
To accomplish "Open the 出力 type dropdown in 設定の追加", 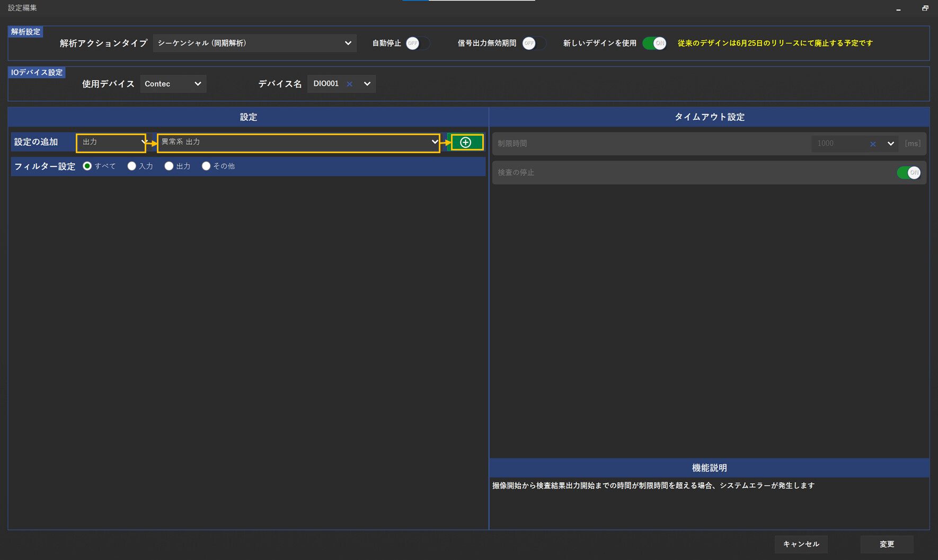I will click(111, 143).
